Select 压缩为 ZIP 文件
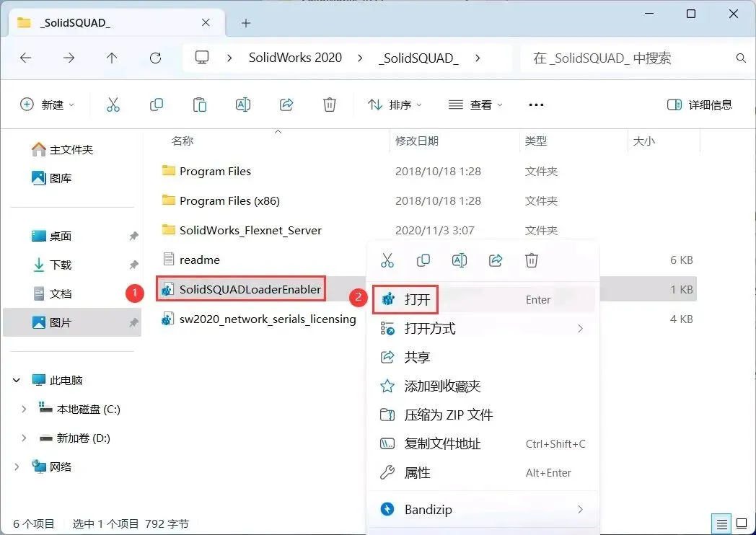Image resolution: width=756 pixels, height=535 pixels. pyautogui.click(x=483, y=415)
